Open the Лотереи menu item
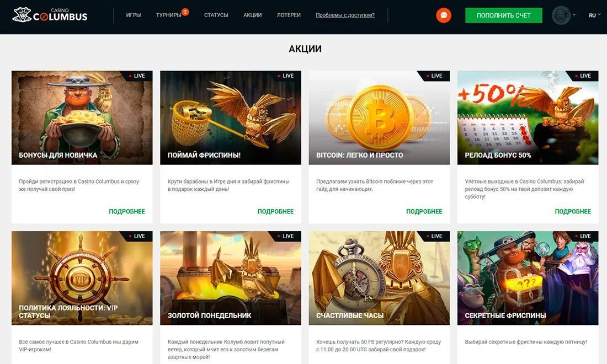 [289, 15]
